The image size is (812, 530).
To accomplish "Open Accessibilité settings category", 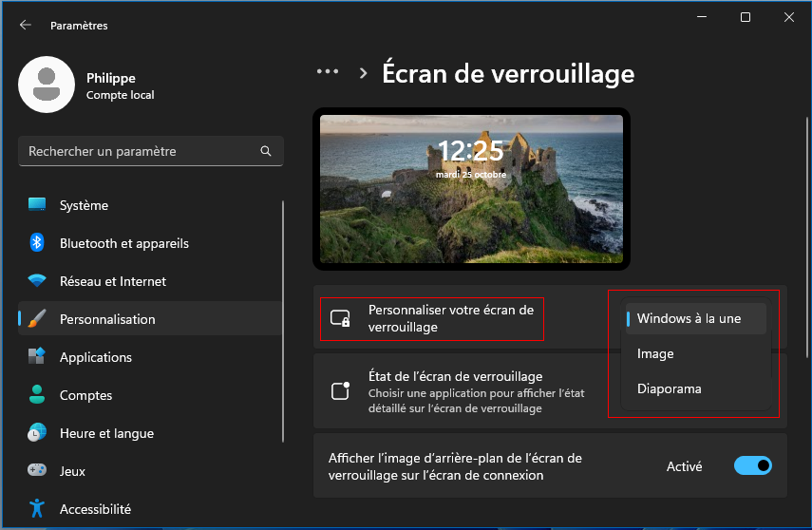I will (150, 509).
